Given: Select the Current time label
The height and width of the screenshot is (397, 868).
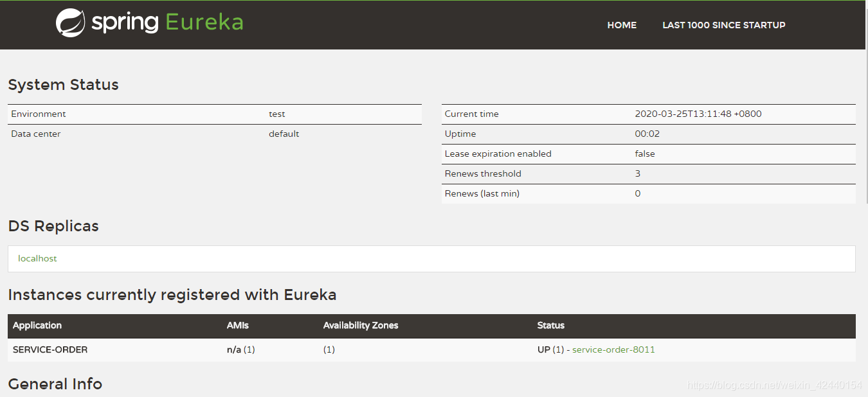Looking at the screenshot, I should [472, 114].
